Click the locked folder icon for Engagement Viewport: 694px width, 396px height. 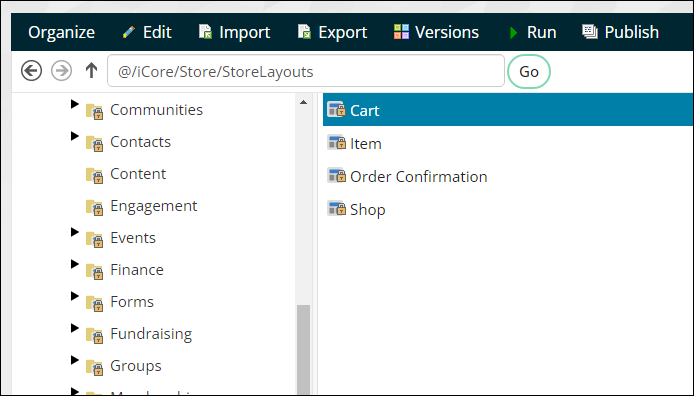(x=95, y=207)
